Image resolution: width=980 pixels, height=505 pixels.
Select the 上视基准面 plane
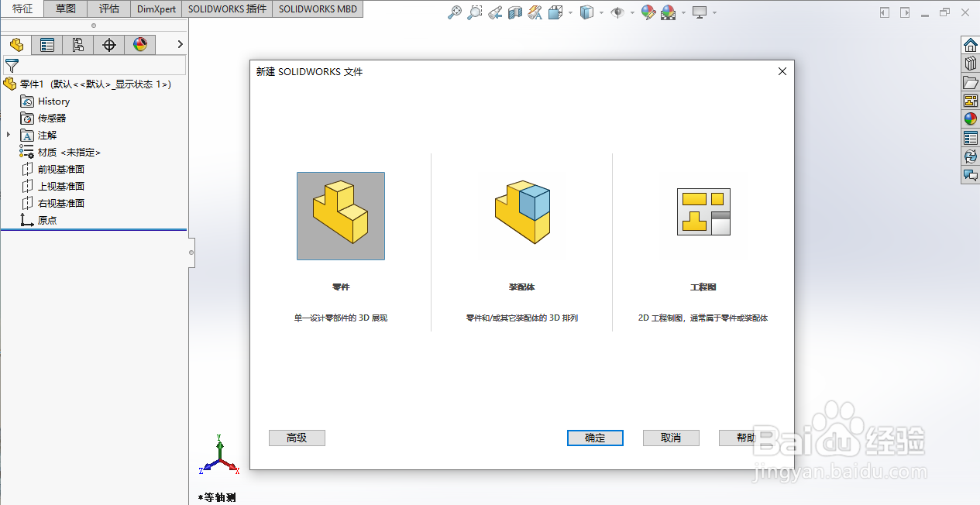[53, 187]
